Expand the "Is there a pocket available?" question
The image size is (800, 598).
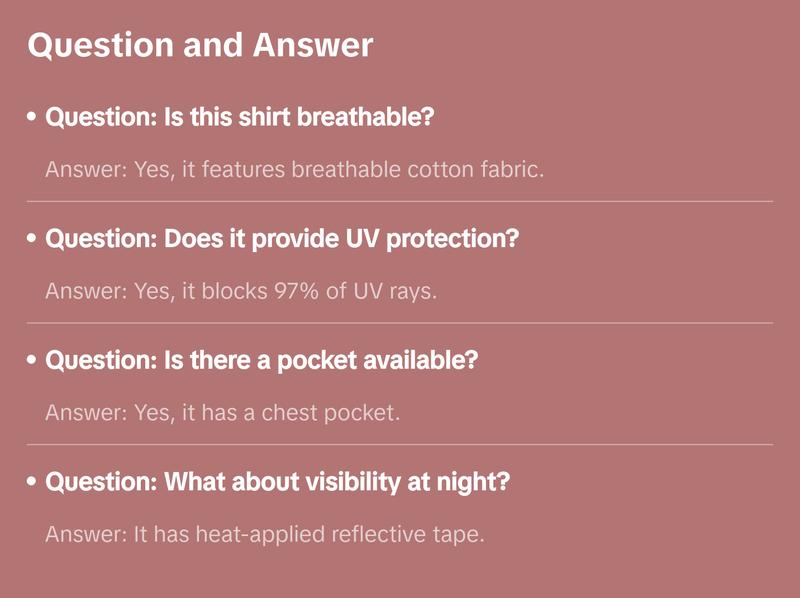[x=262, y=360]
